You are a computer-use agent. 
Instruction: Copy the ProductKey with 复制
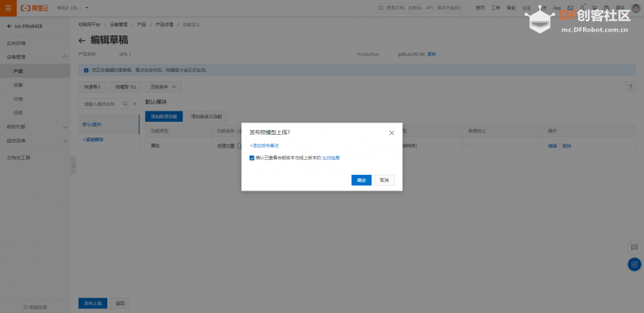[431, 54]
